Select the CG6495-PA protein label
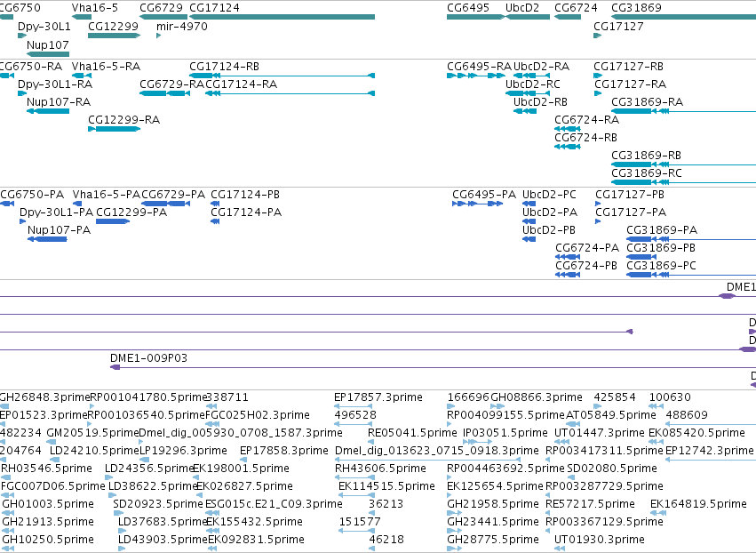 [484, 195]
